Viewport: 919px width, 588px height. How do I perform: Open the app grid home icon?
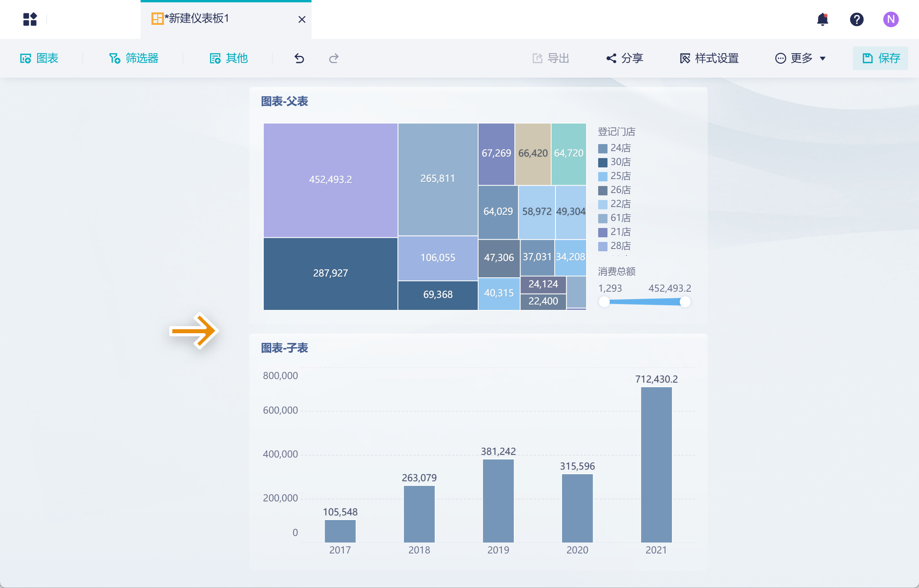pos(30,19)
